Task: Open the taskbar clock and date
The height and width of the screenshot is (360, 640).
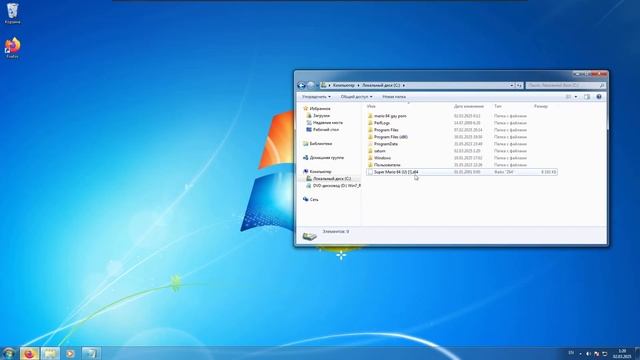Action: coord(622,354)
